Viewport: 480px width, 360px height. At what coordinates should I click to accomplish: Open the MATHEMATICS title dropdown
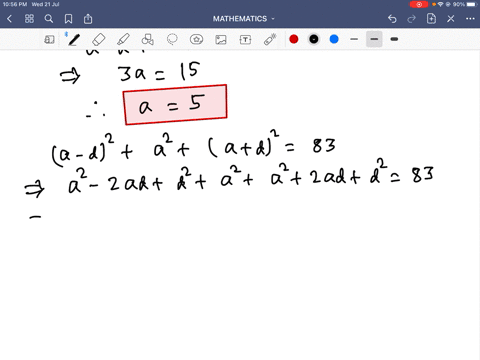(x=243, y=19)
